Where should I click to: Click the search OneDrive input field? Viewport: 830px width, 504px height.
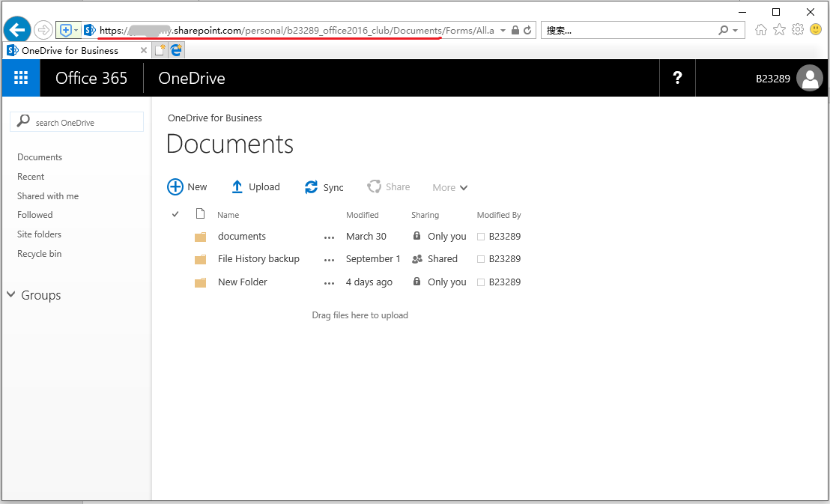(82, 122)
